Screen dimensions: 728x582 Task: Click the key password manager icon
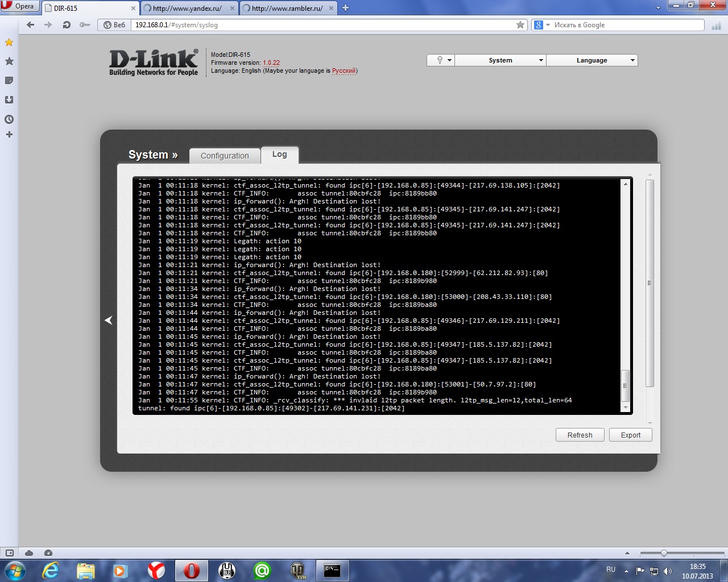85,25
